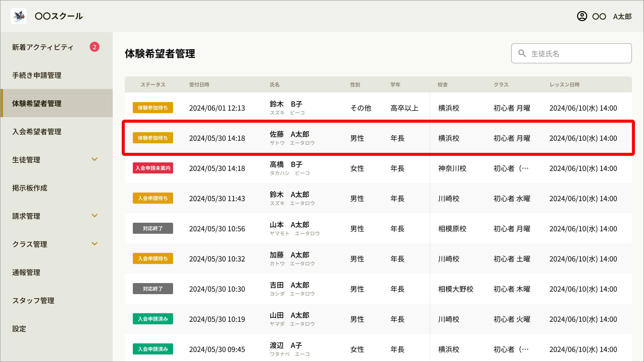Open the user account icon
This screenshot has height=362, width=644.
tap(582, 16)
